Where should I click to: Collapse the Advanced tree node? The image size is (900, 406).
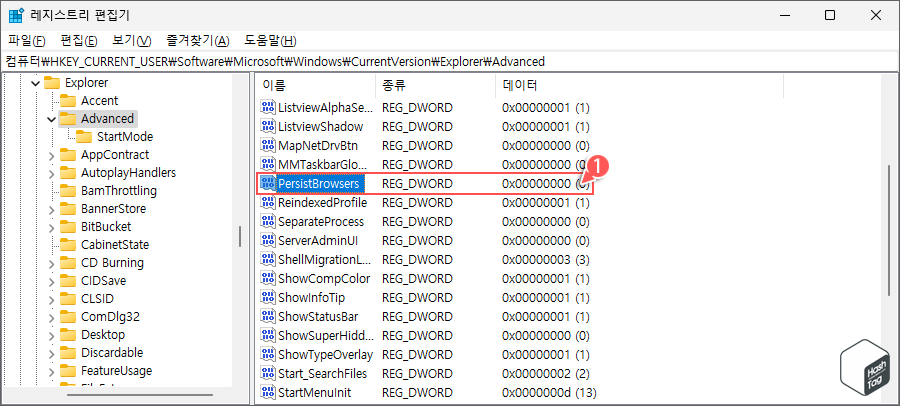pos(52,119)
